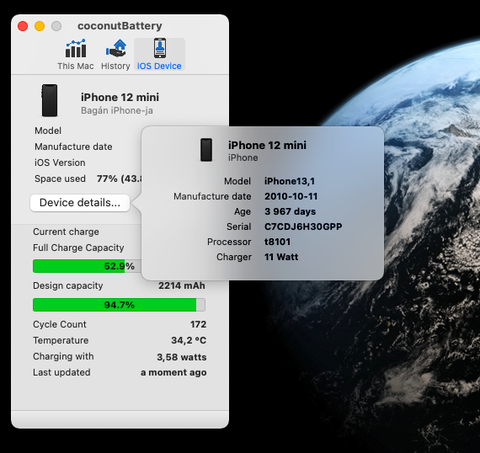Click the design capacity value 2214 mAh
This screenshot has height=453, width=480.
[182, 286]
